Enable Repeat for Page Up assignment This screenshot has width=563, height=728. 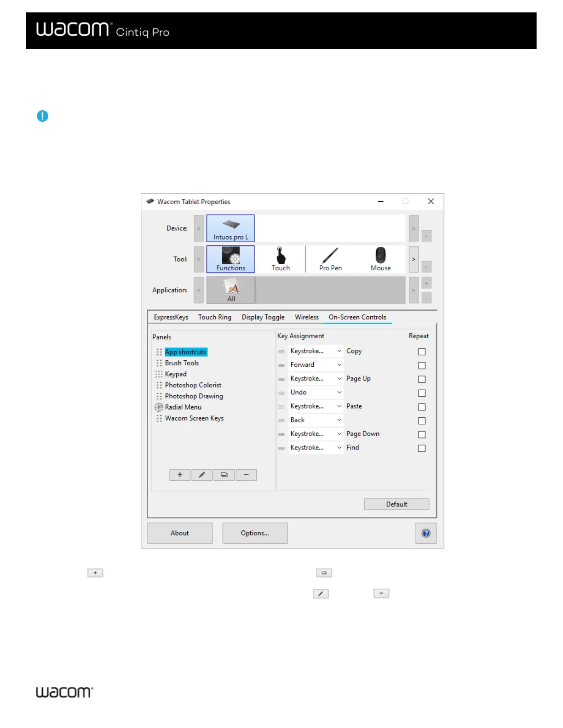coord(422,379)
